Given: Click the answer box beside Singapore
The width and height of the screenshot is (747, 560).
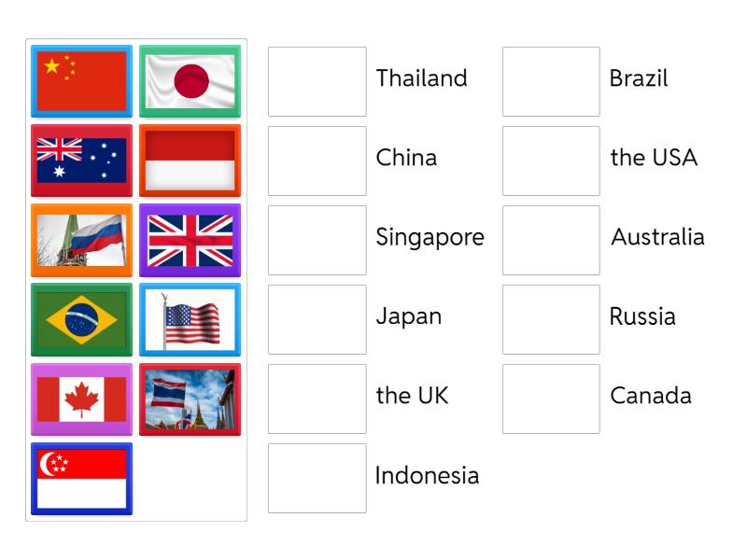Looking at the screenshot, I should 317,237.
